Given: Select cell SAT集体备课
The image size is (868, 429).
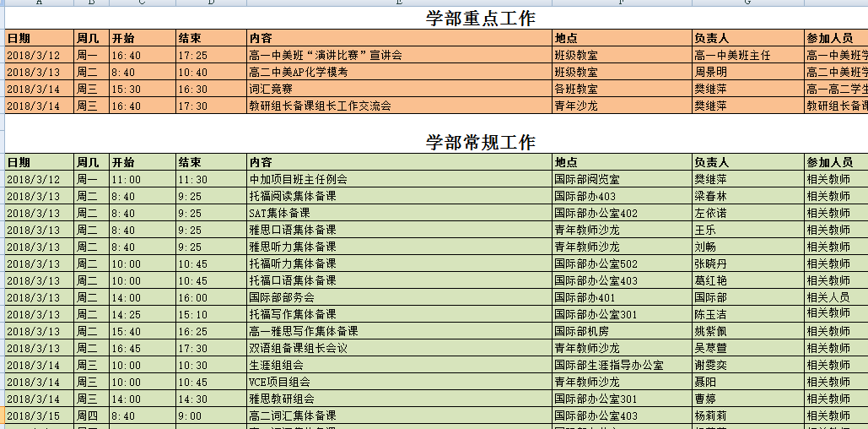Looking at the screenshot, I should coord(400,213).
